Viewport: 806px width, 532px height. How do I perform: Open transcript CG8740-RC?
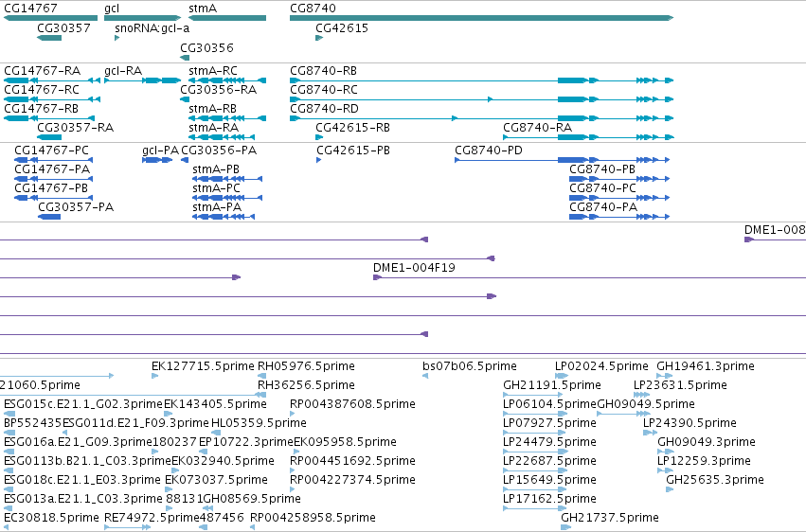click(x=324, y=89)
